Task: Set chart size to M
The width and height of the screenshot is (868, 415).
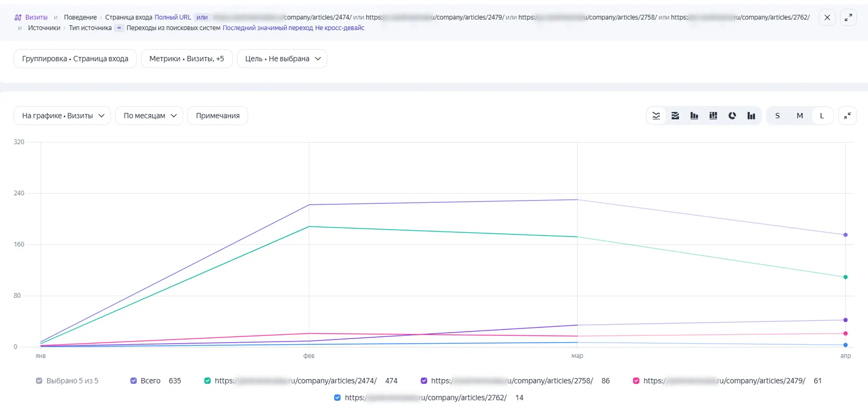Action: point(799,116)
